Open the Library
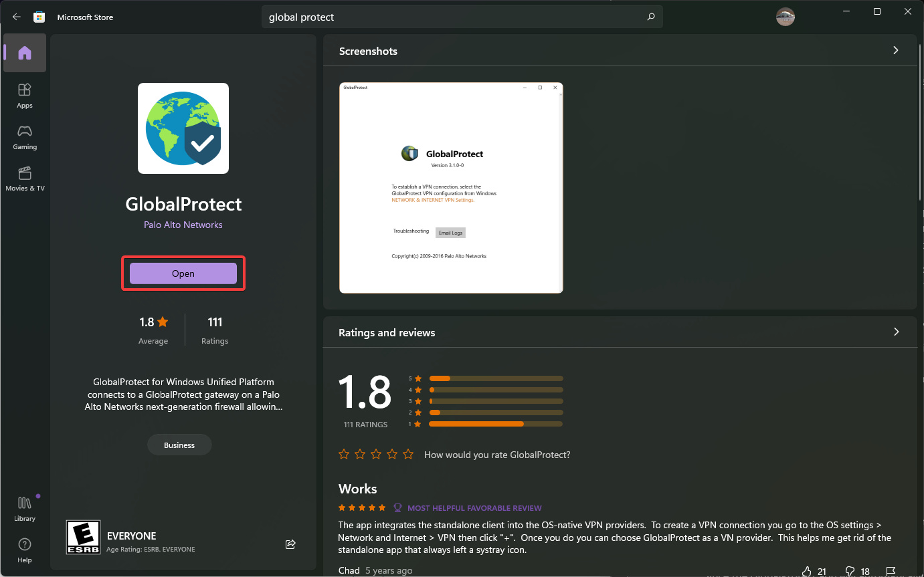This screenshot has width=924, height=577. (25, 509)
